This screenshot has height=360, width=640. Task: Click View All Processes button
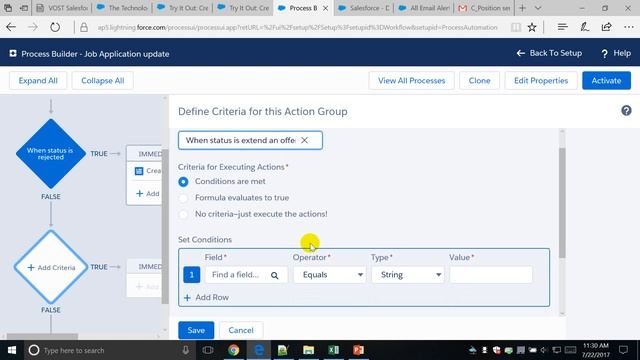pyautogui.click(x=411, y=80)
